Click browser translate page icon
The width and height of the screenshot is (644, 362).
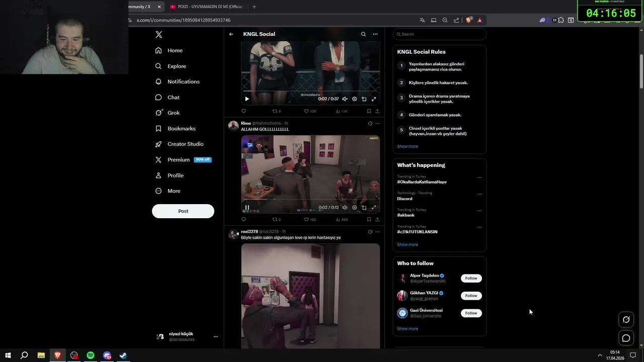click(x=422, y=20)
